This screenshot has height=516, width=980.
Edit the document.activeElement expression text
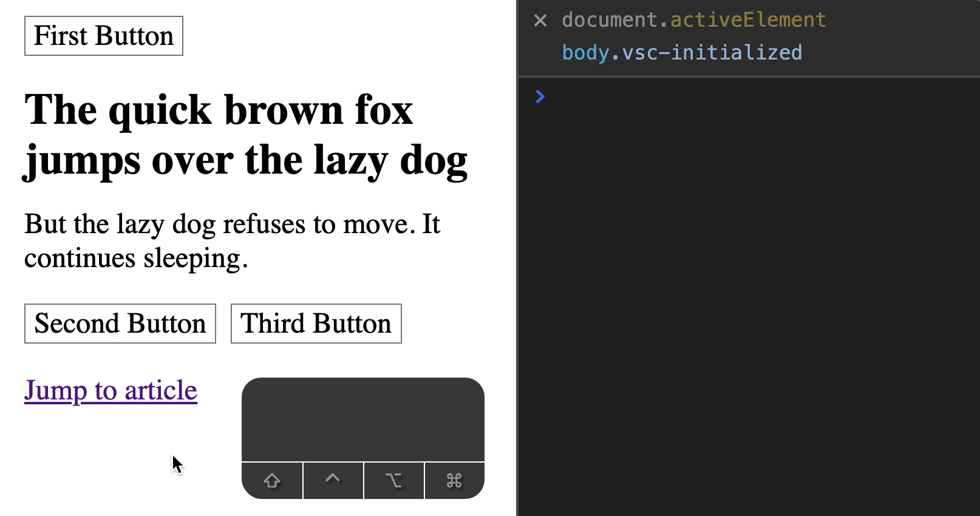click(x=693, y=20)
